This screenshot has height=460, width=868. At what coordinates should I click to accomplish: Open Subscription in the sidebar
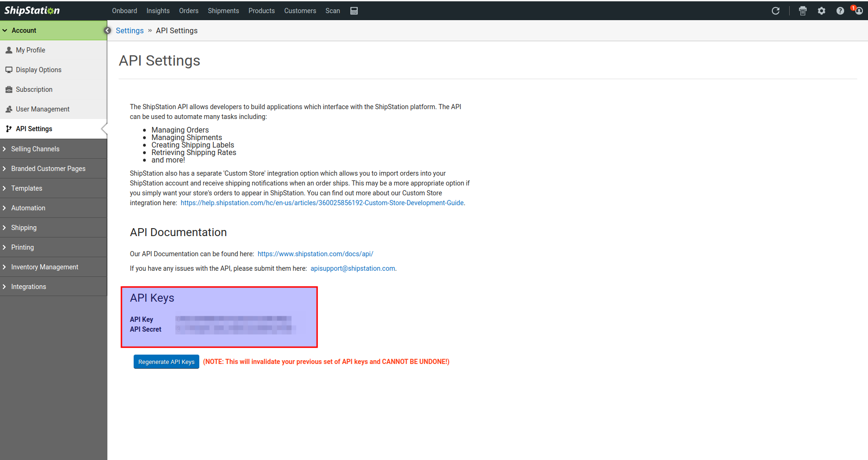(53, 89)
